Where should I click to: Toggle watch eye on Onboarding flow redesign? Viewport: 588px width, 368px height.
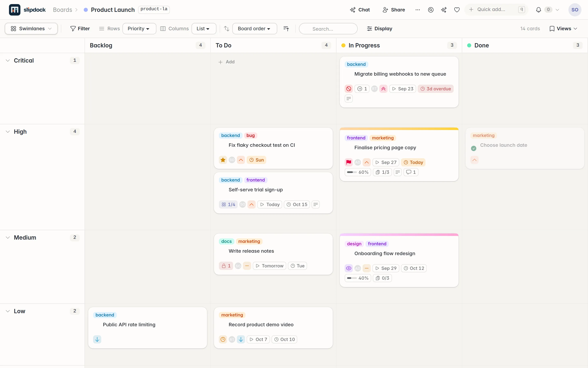click(x=349, y=268)
